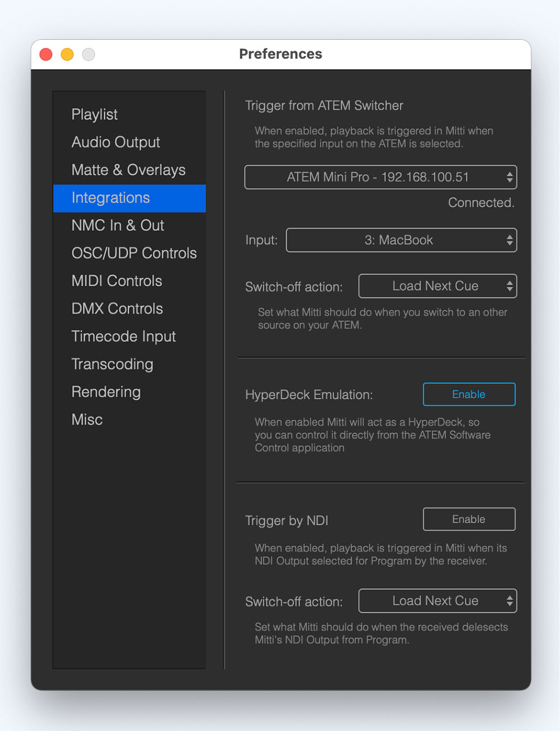Open Matte & Overlays settings

pos(129,170)
